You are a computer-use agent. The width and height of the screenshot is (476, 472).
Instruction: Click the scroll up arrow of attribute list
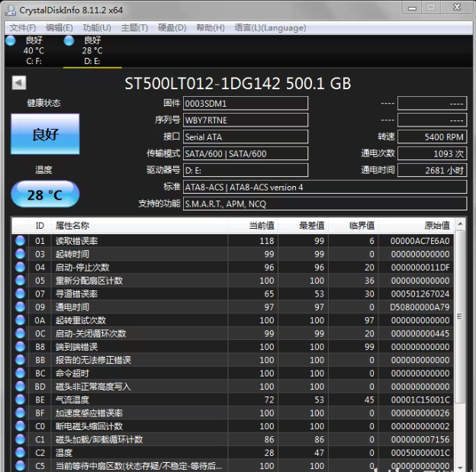click(x=460, y=224)
